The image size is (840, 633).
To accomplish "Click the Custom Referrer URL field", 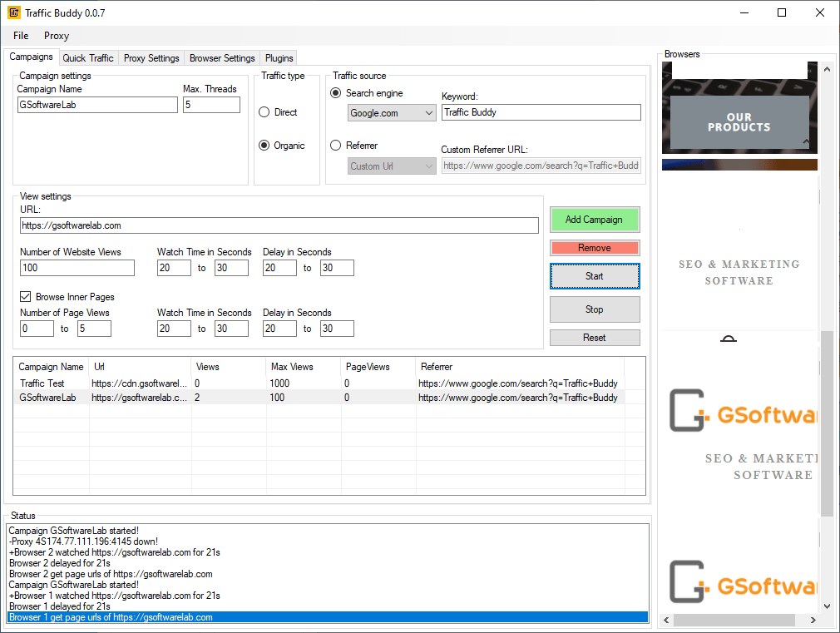I will click(x=541, y=166).
